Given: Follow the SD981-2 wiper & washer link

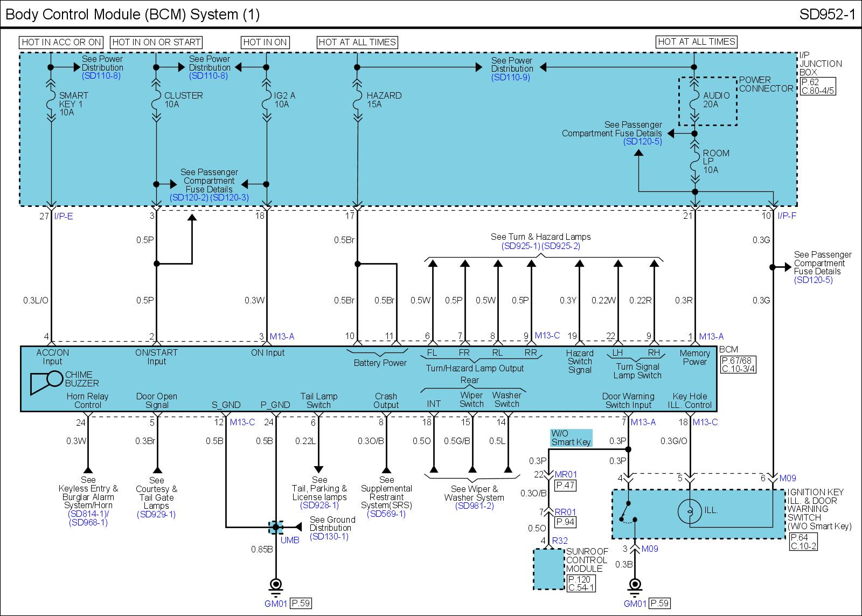Looking at the screenshot, I should [474, 506].
